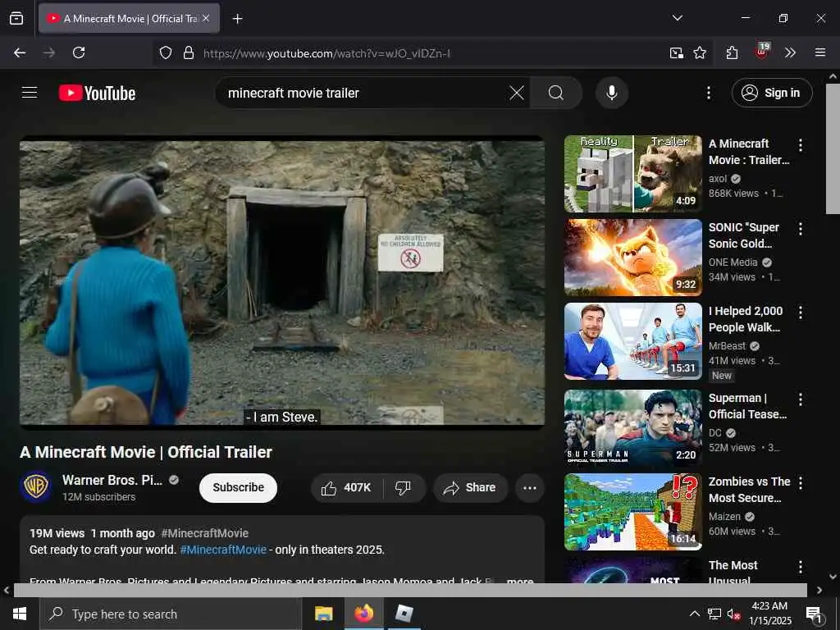Click the I Helped 2,000 People title
The height and width of the screenshot is (630, 840).
pos(746,319)
